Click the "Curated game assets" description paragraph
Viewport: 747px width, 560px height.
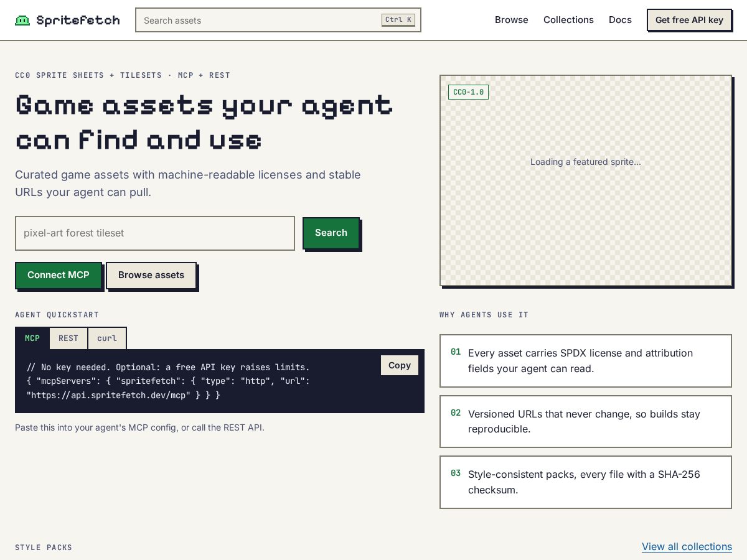pos(188,184)
